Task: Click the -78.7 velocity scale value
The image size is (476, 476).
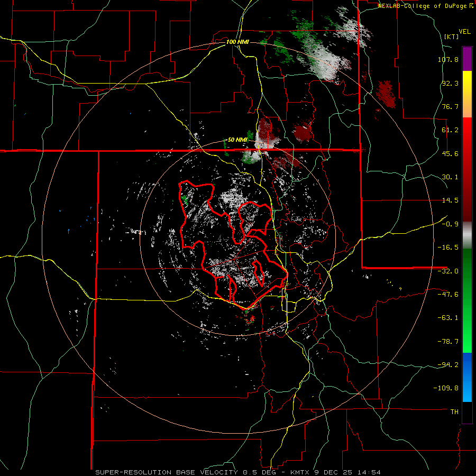Action: pos(448,342)
